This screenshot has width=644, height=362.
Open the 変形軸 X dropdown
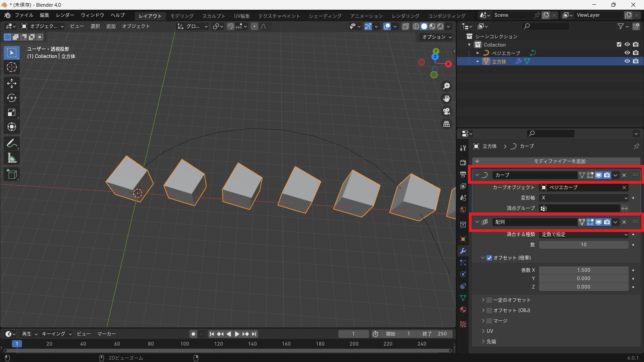(584, 198)
